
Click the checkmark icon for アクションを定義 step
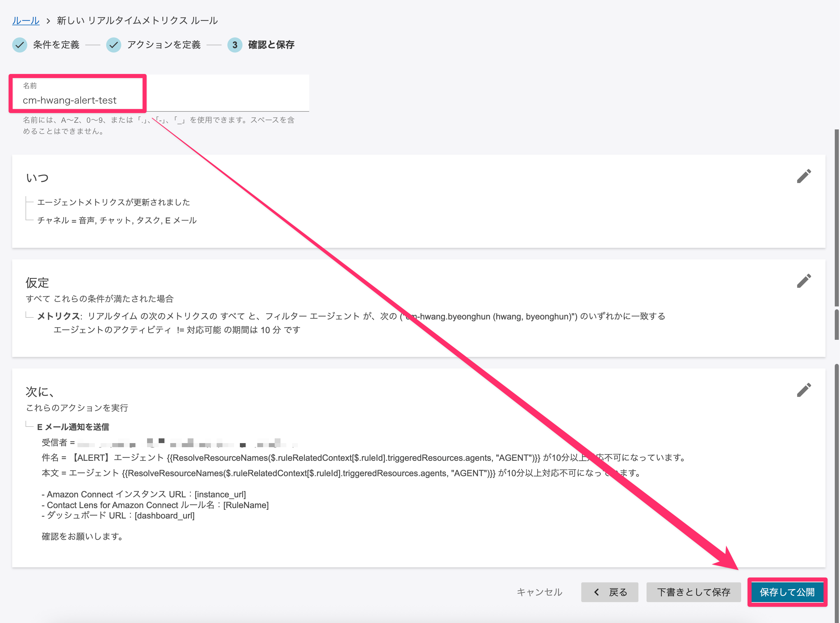pyautogui.click(x=113, y=45)
